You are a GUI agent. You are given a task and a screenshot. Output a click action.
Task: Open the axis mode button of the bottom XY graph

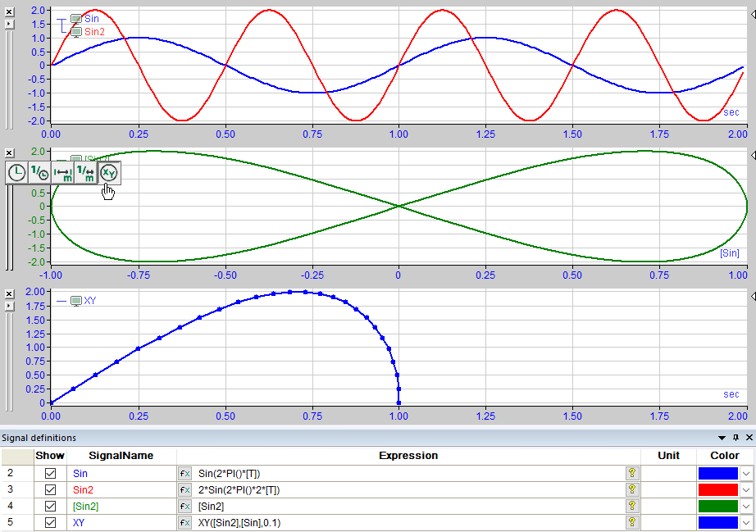(x=9, y=306)
